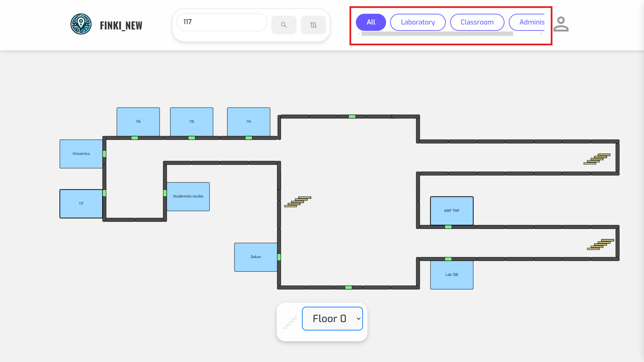Image resolution: width=644 pixels, height=362 pixels.
Task: Click the route navigation icon button
Action: coord(313,25)
